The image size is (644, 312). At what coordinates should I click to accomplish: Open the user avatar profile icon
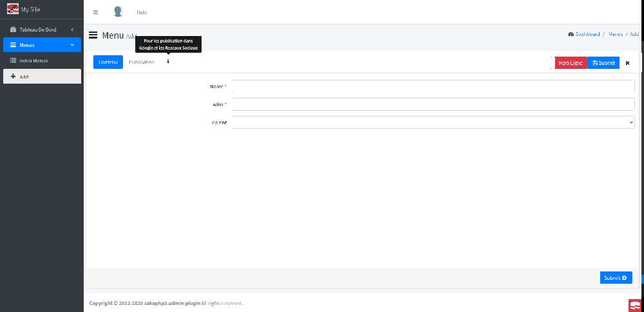pos(117,12)
